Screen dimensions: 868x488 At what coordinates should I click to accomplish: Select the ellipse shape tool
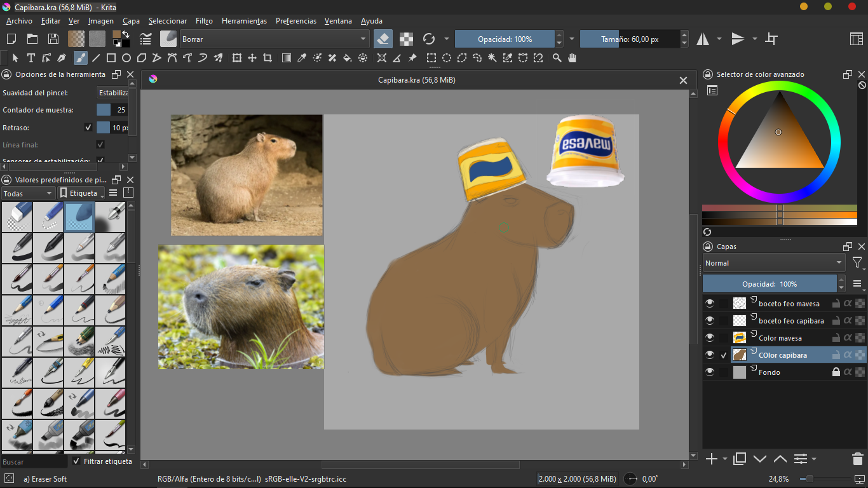coord(126,58)
